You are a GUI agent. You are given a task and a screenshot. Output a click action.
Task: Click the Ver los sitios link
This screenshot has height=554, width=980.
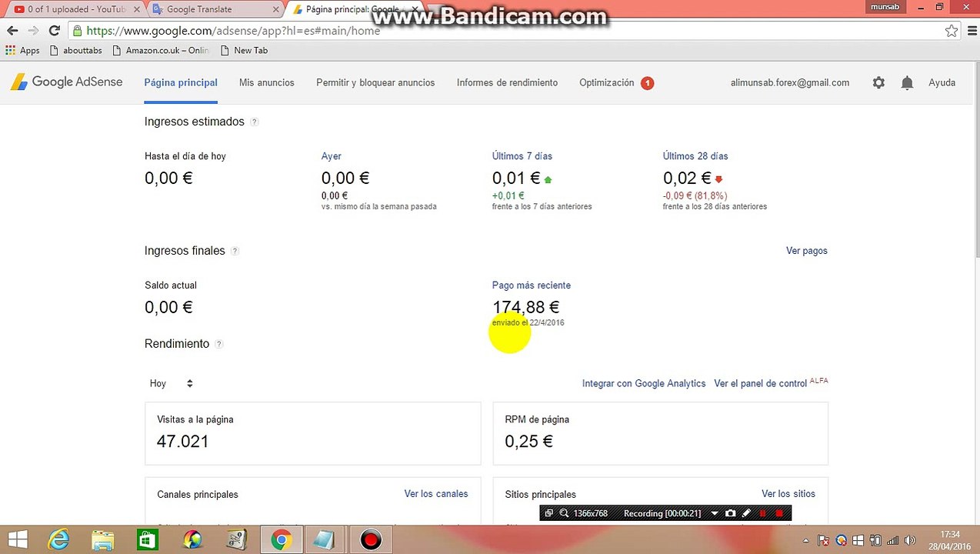788,494
